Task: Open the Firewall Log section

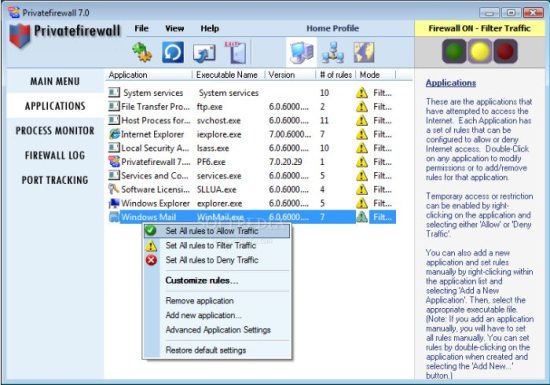Action: pyautogui.click(x=55, y=155)
